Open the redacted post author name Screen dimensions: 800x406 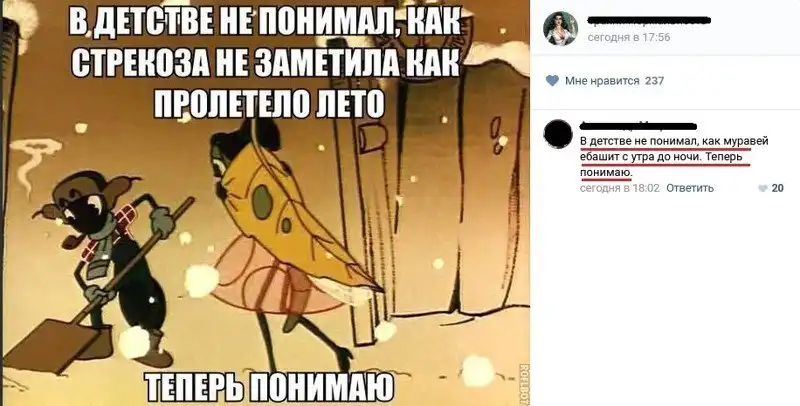tap(648, 21)
